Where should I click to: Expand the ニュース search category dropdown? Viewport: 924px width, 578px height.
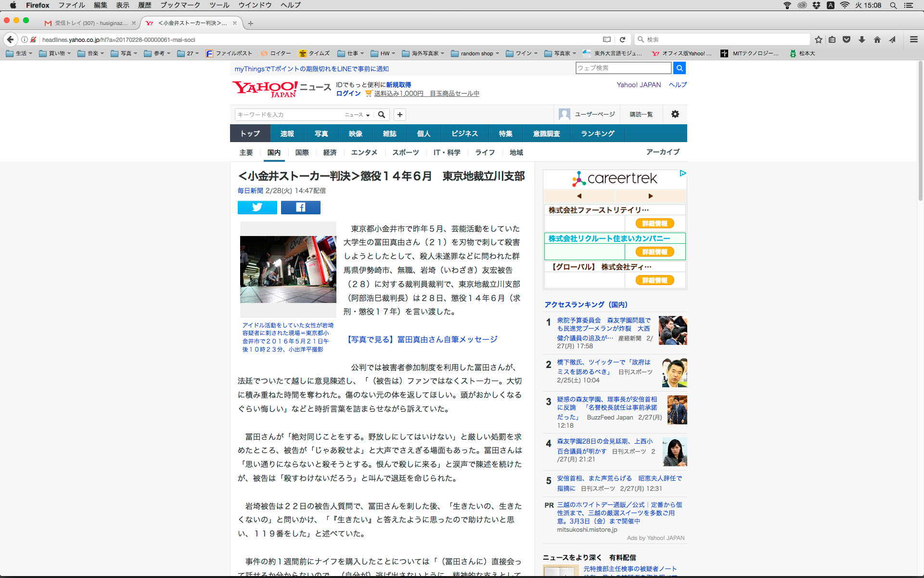357,115
